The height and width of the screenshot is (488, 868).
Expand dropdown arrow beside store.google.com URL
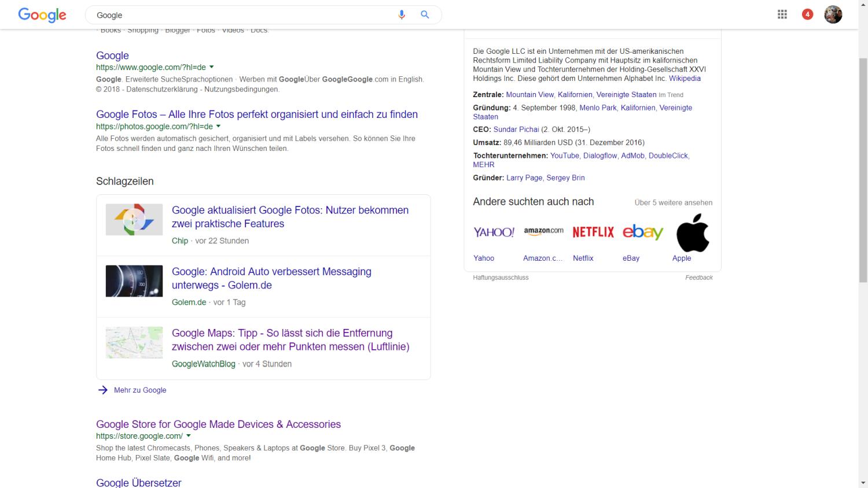click(x=189, y=436)
